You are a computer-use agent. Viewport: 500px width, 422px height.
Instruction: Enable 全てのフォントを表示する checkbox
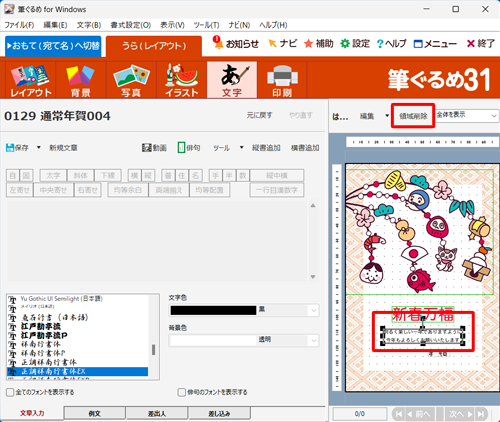[10, 392]
